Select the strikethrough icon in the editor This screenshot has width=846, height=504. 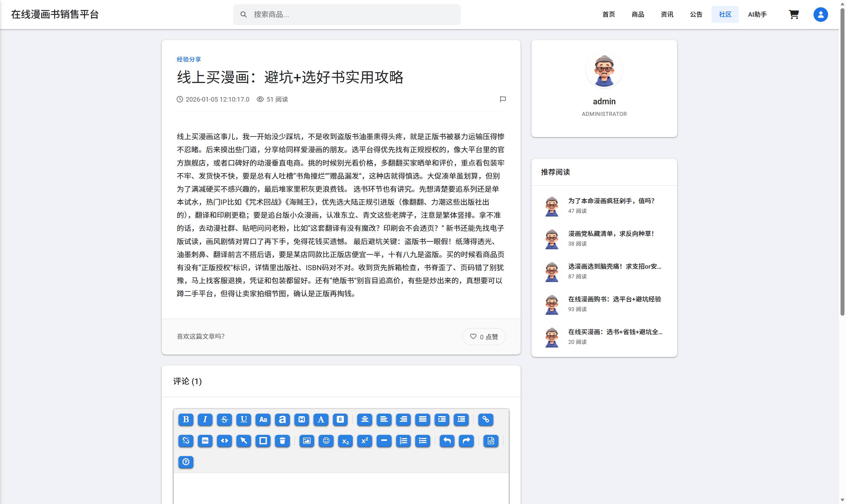224,419
